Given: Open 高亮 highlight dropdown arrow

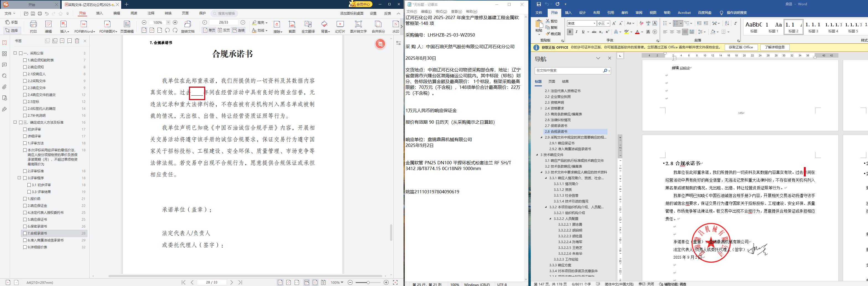Looking at the screenshot, I should [267, 23].
